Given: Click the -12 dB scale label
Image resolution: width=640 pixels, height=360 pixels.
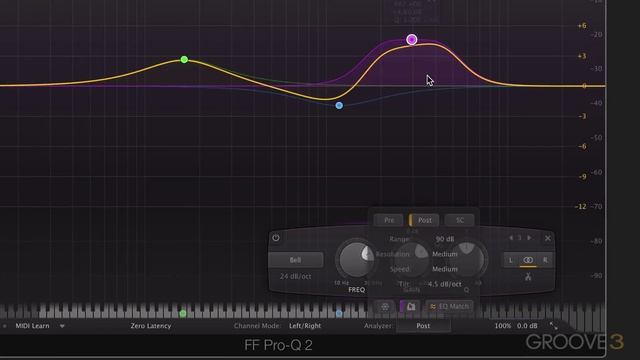Looking at the screenshot, I should coord(581,207).
